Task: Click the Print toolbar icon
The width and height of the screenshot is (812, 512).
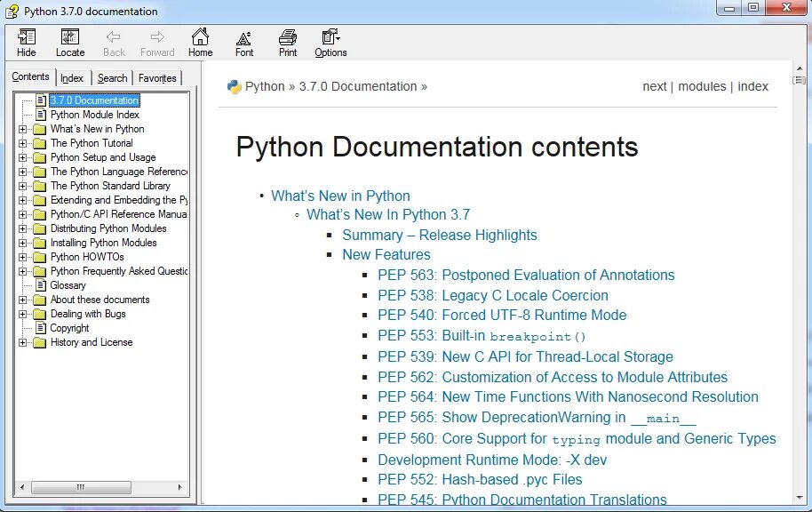Action: coord(288,37)
